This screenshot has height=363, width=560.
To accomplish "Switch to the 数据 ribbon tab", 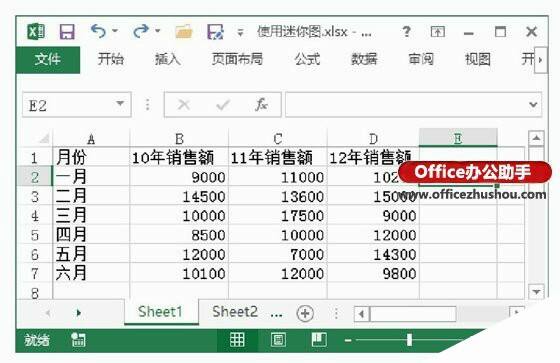I will coord(364,59).
